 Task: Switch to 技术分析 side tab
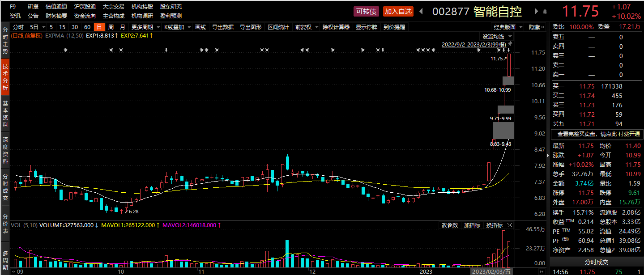[x=5, y=78]
